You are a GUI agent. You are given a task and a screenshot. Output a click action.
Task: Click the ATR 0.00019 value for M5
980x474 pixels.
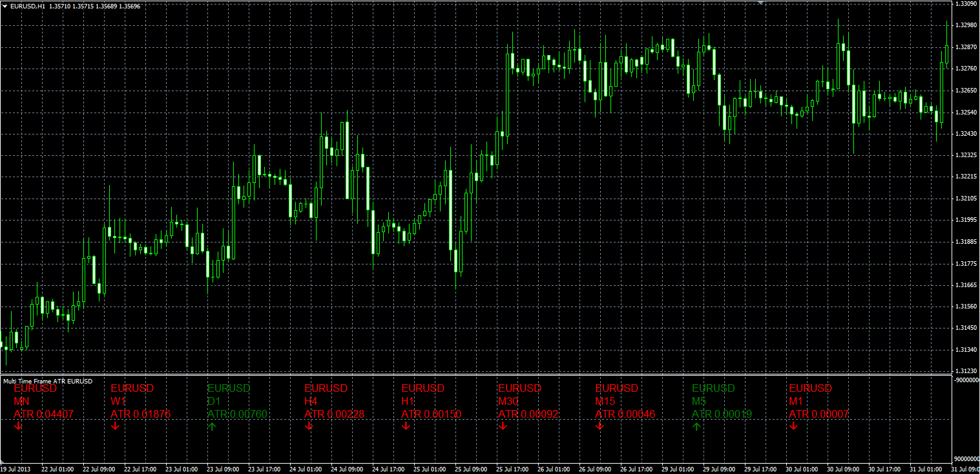tap(722, 414)
